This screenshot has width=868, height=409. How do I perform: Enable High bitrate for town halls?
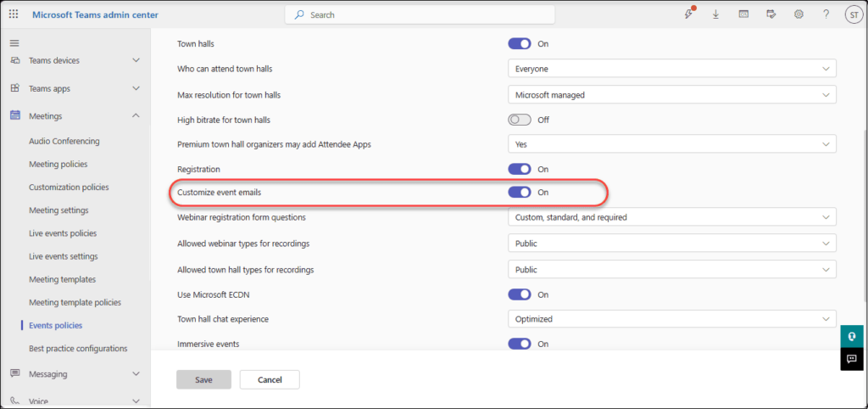pyautogui.click(x=520, y=120)
